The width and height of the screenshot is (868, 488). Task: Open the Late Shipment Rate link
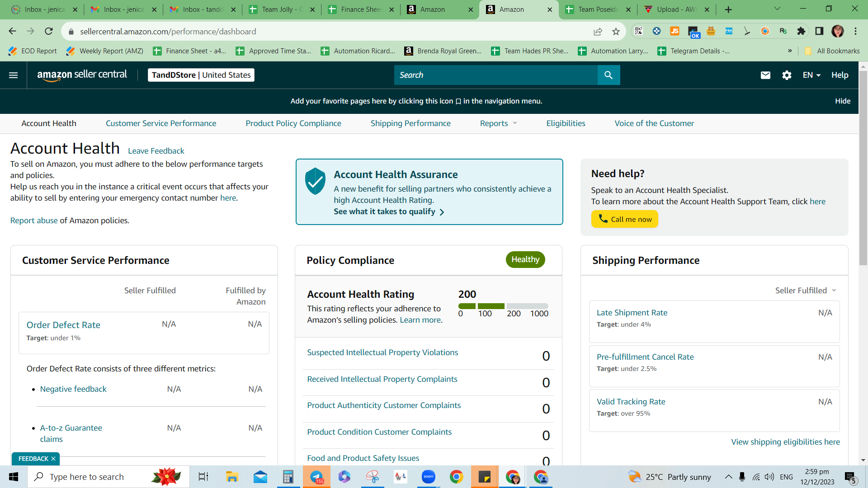632,313
